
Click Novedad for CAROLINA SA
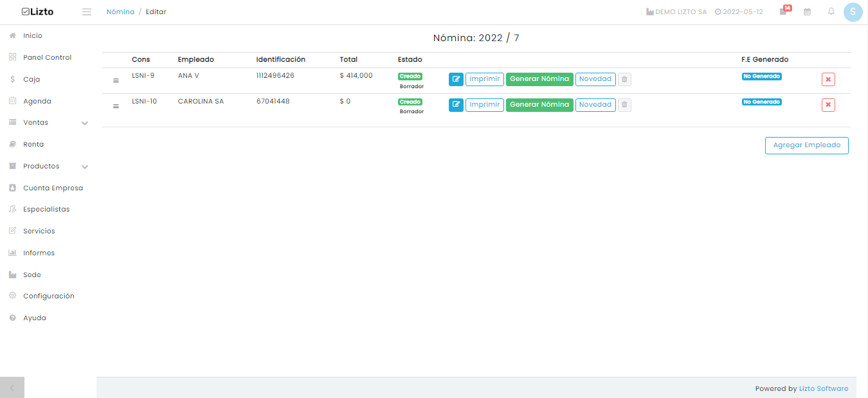(595, 105)
